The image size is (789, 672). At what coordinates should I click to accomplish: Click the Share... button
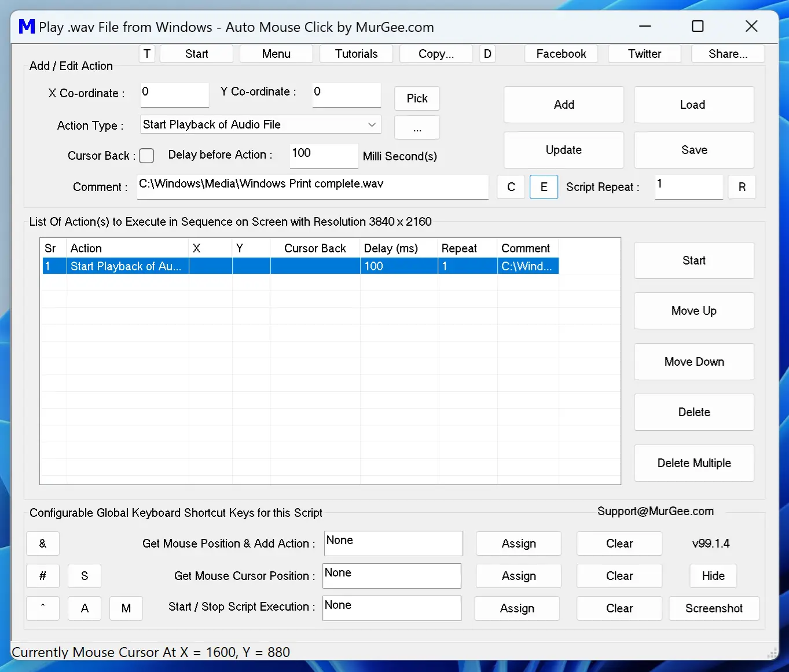tap(728, 54)
